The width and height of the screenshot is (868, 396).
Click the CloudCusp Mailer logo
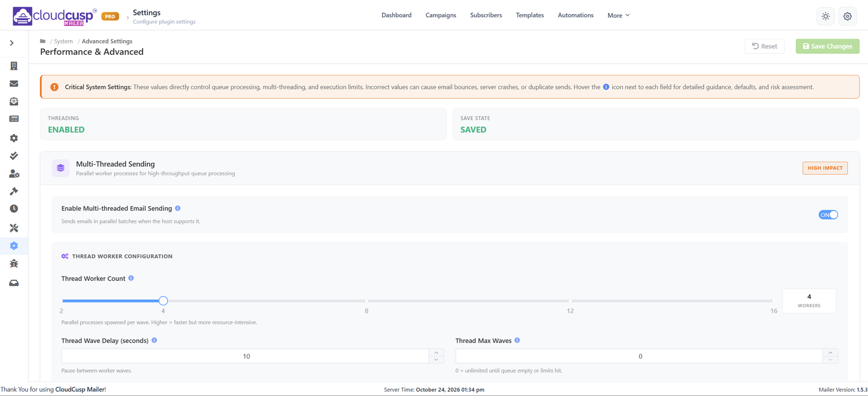point(54,16)
